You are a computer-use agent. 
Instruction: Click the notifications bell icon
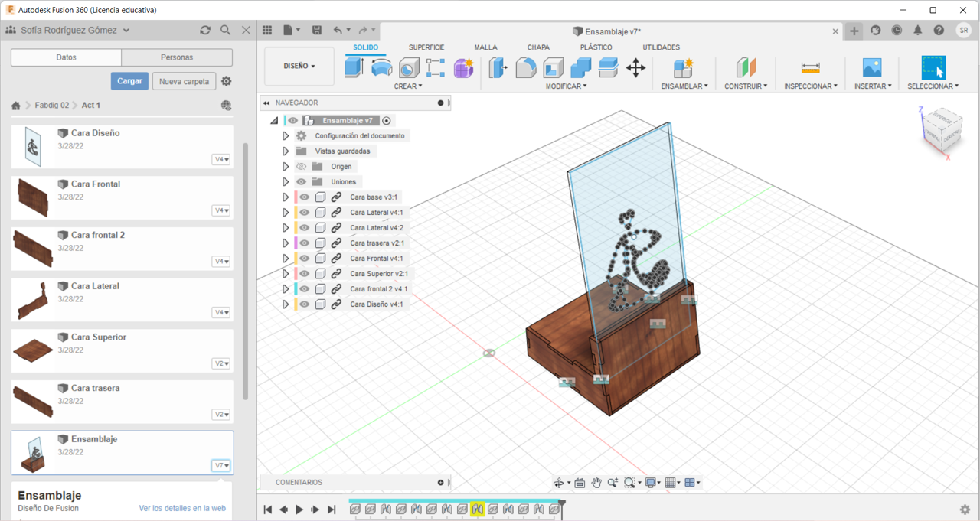click(x=917, y=31)
